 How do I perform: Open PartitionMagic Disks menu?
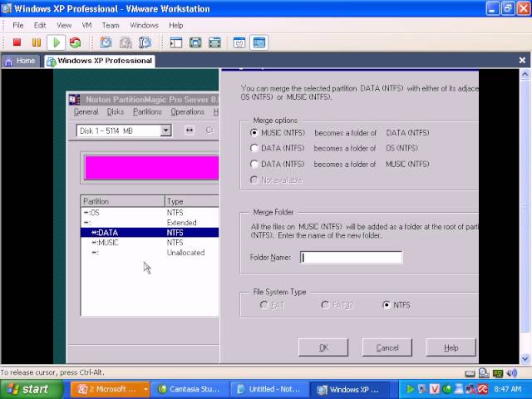tap(116, 111)
